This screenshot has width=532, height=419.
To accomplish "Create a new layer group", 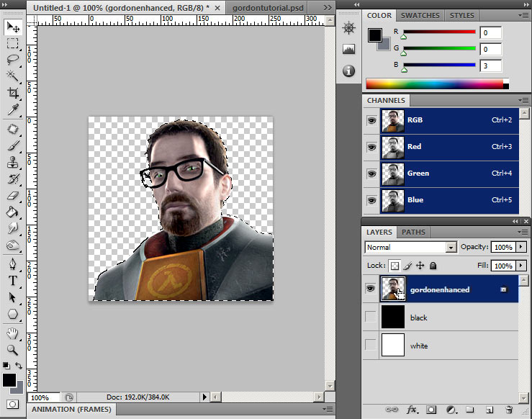I will pos(470,410).
